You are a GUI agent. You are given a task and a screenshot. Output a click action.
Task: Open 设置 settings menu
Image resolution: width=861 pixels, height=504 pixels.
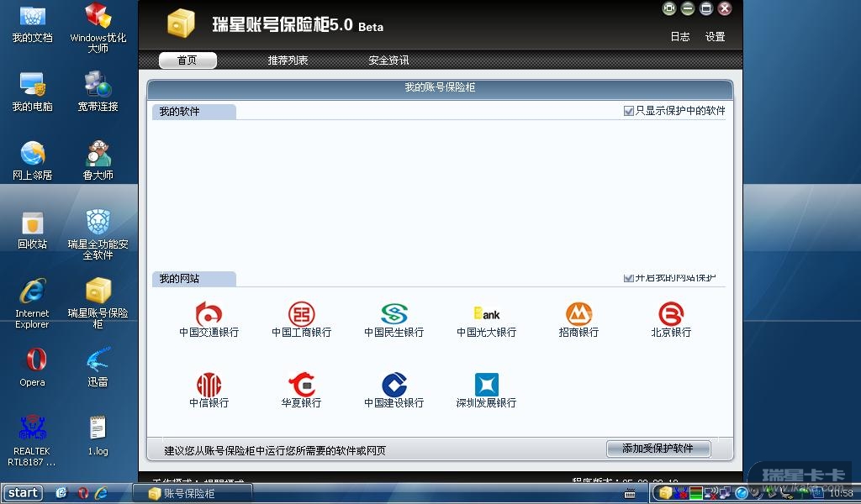tap(715, 37)
